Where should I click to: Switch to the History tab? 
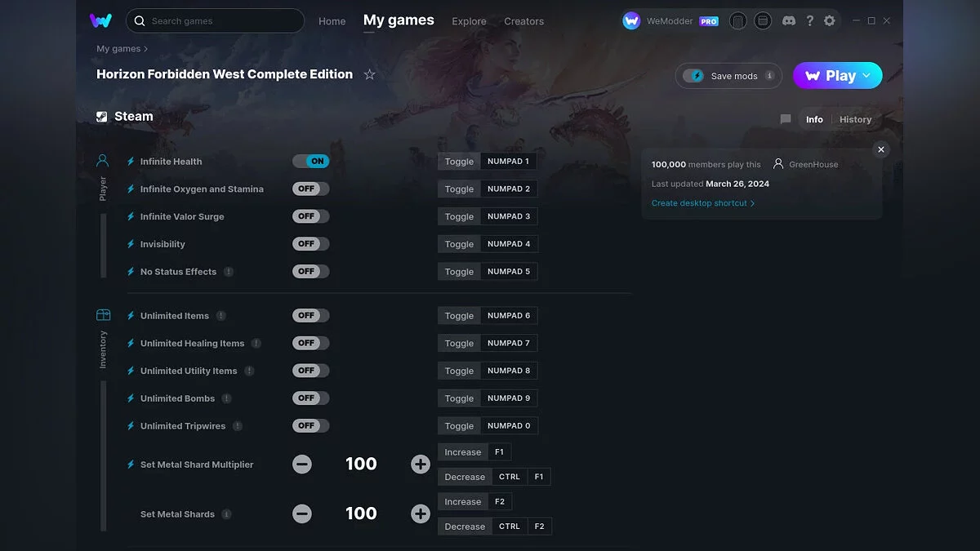point(855,119)
